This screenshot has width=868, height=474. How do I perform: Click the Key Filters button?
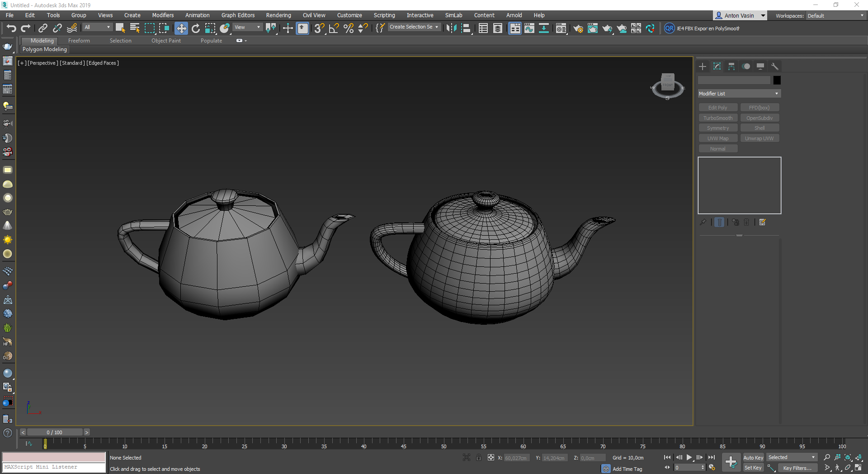pos(797,468)
